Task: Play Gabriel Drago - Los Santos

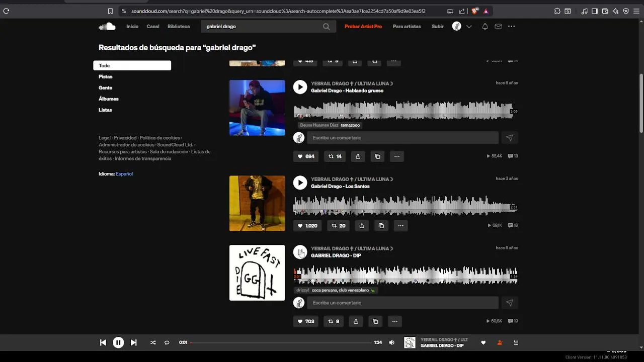Action: pyautogui.click(x=300, y=183)
